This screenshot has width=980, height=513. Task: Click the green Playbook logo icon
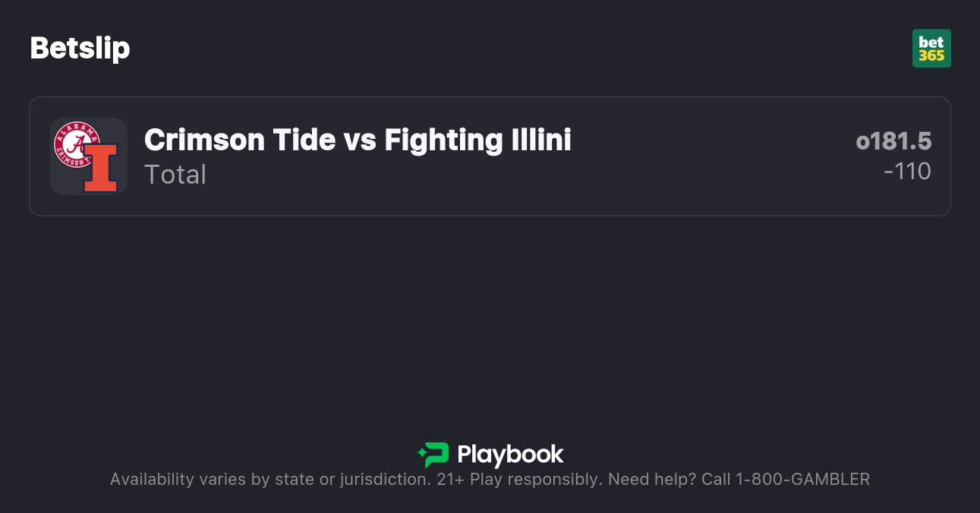[x=433, y=455]
